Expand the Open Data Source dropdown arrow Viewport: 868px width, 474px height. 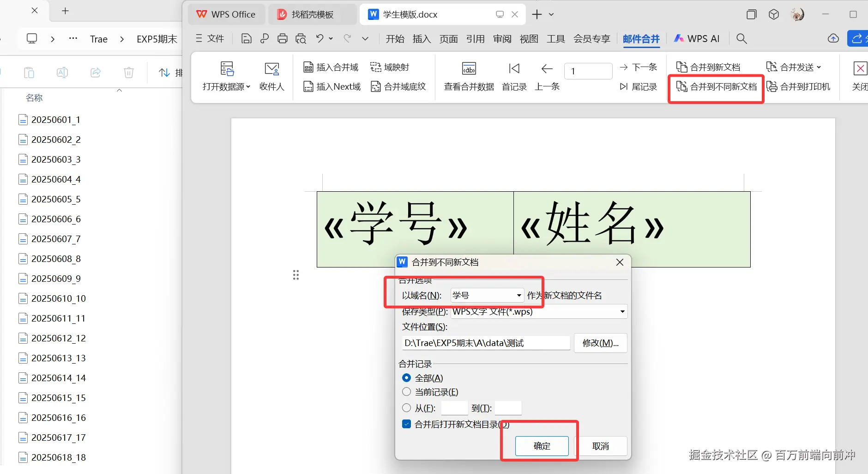coord(248,87)
